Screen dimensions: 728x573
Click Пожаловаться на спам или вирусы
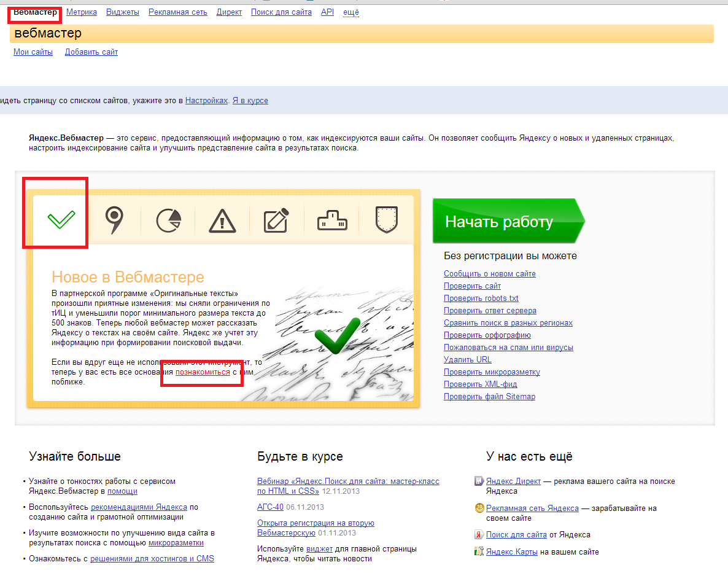click(x=508, y=348)
